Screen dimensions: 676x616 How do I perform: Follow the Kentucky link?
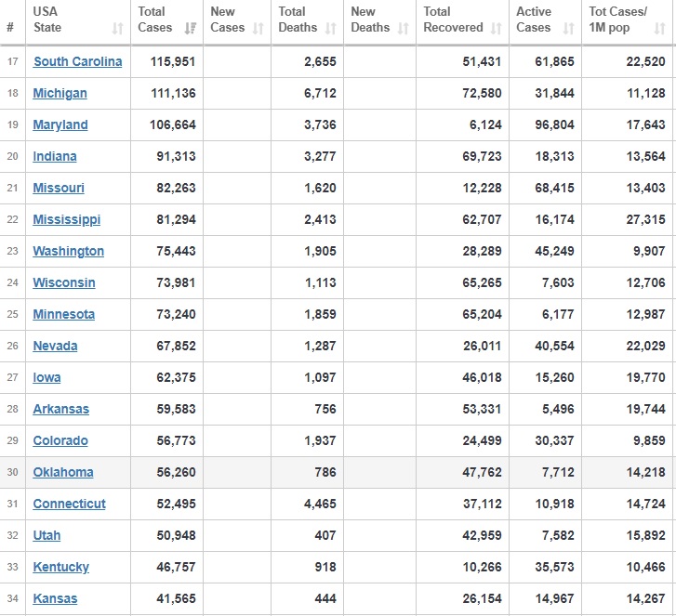pyautogui.click(x=60, y=567)
